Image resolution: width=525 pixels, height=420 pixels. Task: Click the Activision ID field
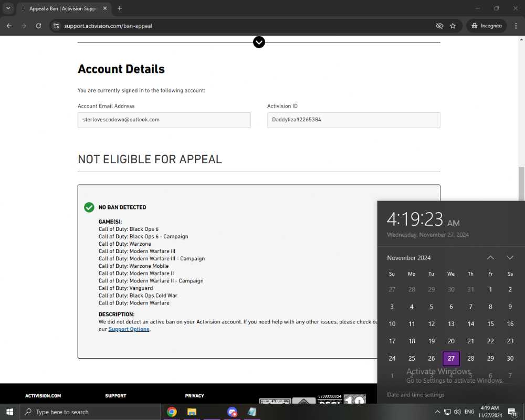[x=353, y=120]
